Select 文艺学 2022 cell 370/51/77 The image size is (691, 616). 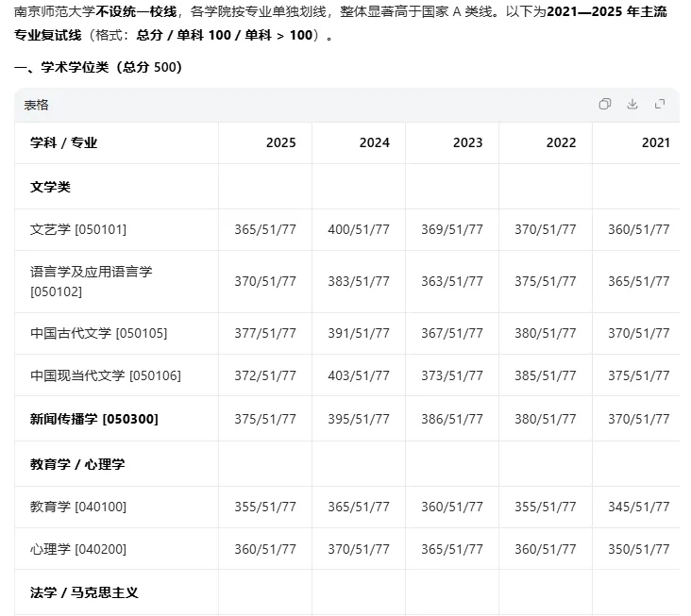[546, 229]
